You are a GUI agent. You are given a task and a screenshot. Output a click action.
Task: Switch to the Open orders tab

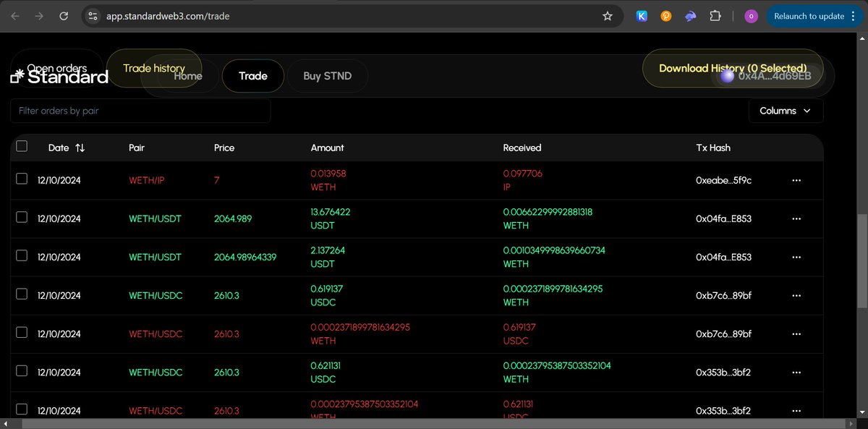pos(56,68)
